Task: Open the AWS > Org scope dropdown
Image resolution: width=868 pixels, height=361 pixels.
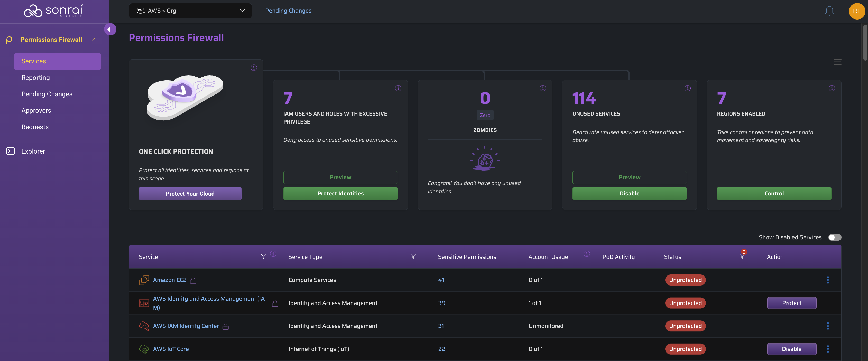Action: pos(190,11)
